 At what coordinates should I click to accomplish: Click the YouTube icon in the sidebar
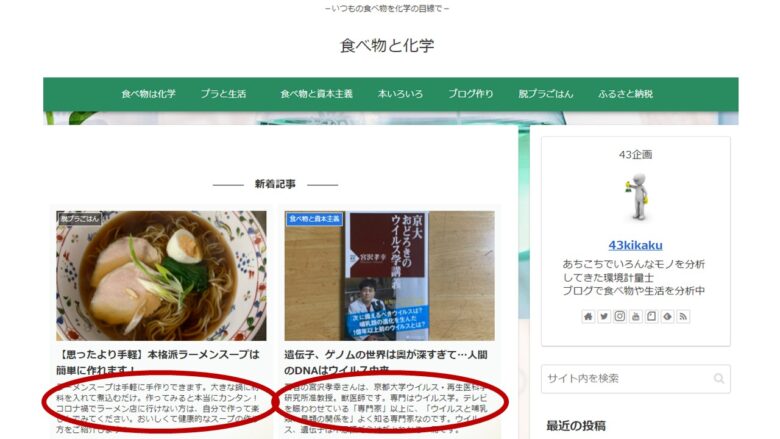pos(636,317)
